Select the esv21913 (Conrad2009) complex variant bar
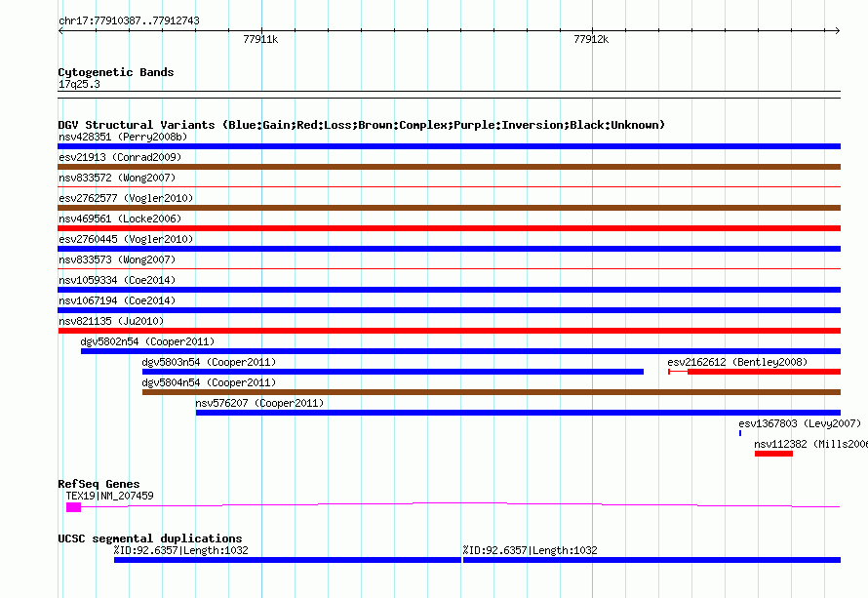The height and width of the screenshot is (598, 868). [449, 167]
